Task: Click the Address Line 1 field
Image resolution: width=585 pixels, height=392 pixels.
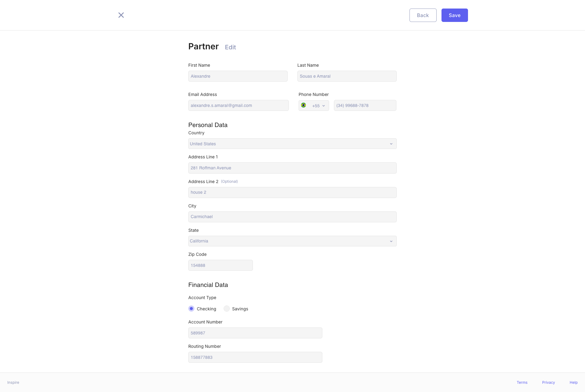Action: click(x=292, y=168)
